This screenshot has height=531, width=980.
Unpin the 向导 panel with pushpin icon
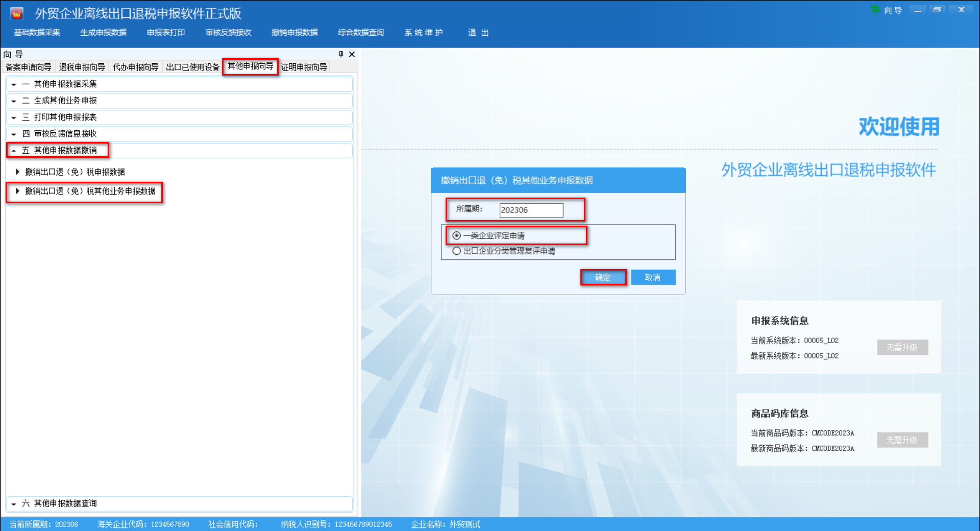pos(341,54)
